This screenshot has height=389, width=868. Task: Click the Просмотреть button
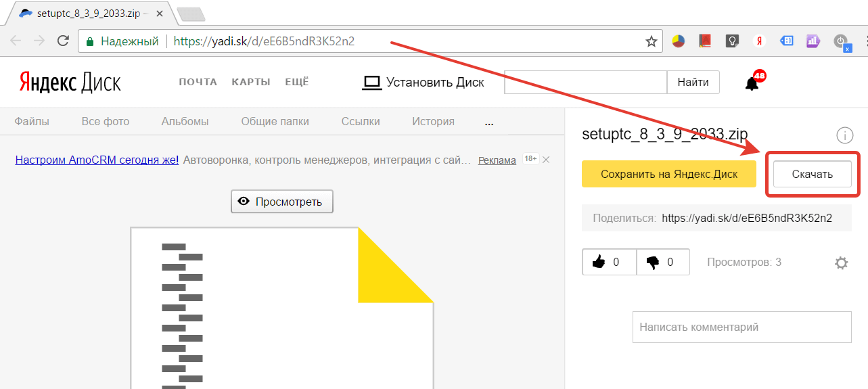point(282,202)
